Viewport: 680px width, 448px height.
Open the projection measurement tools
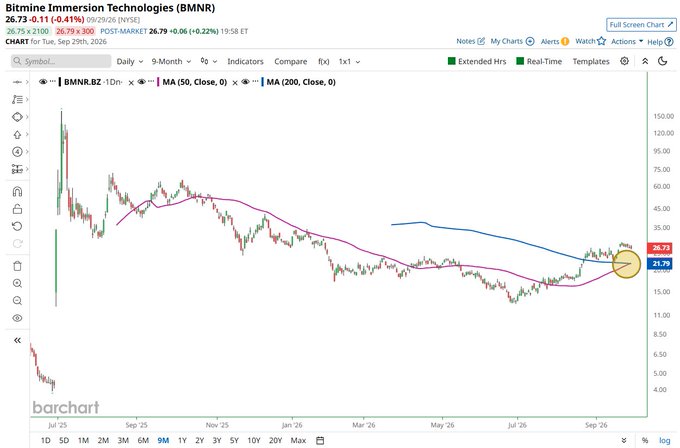[x=17, y=169]
